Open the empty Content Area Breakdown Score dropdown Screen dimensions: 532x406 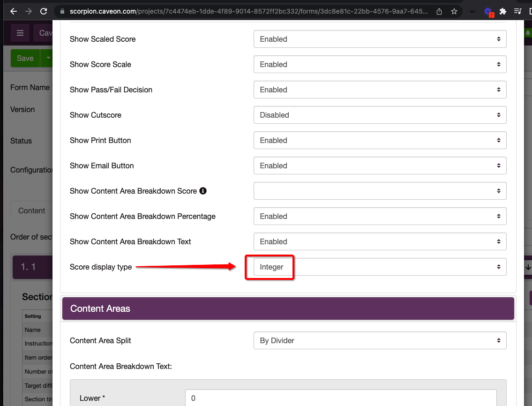click(x=380, y=191)
